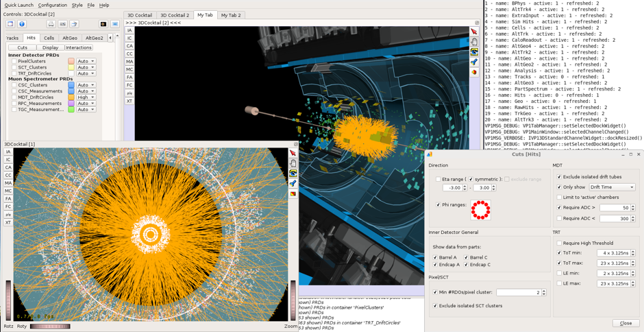Enable the PixelClusters checkbox
This screenshot has width=644, height=332.
14,61
